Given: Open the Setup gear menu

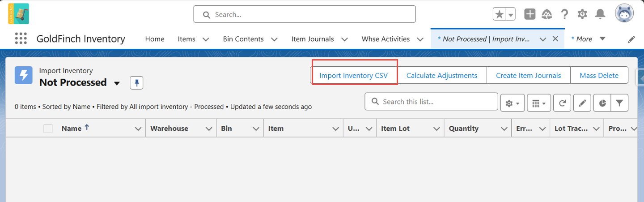Looking at the screenshot, I should click(x=582, y=14).
